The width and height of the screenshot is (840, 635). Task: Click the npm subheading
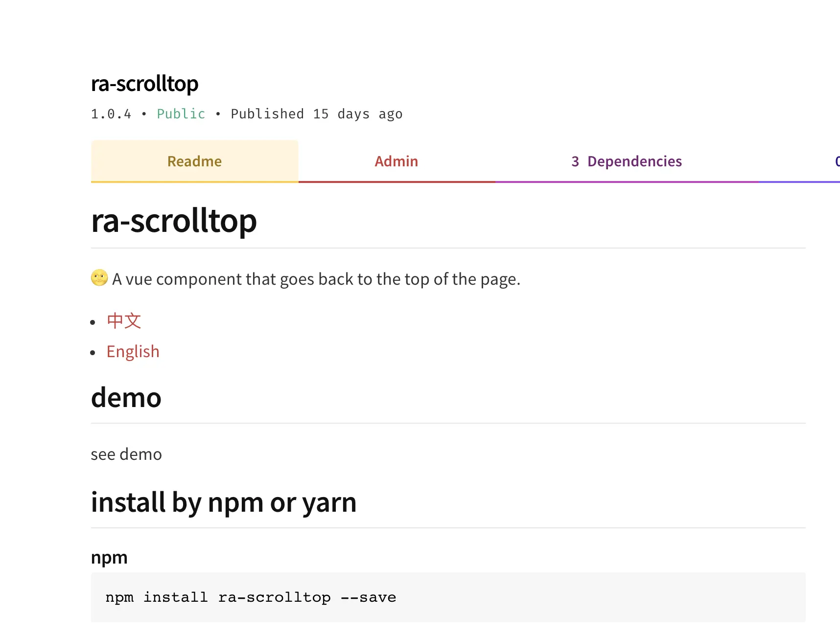[x=109, y=557]
